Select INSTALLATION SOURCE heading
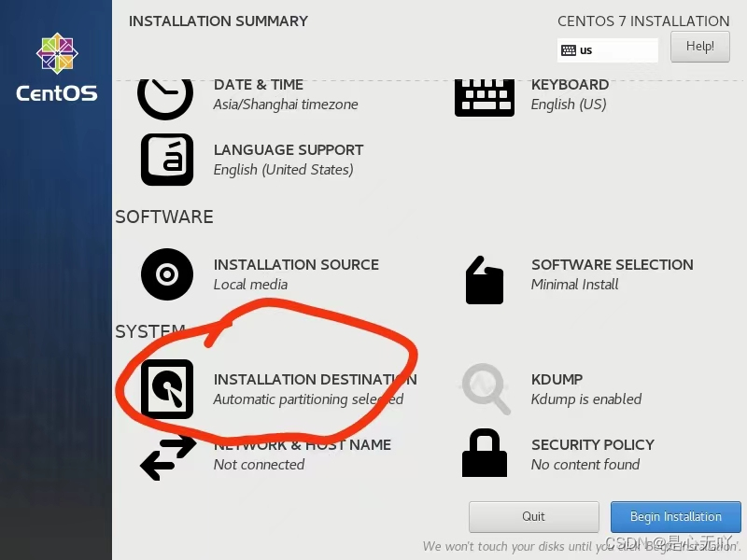The height and width of the screenshot is (560, 747). pyautogui.click(x=296, y=265)
